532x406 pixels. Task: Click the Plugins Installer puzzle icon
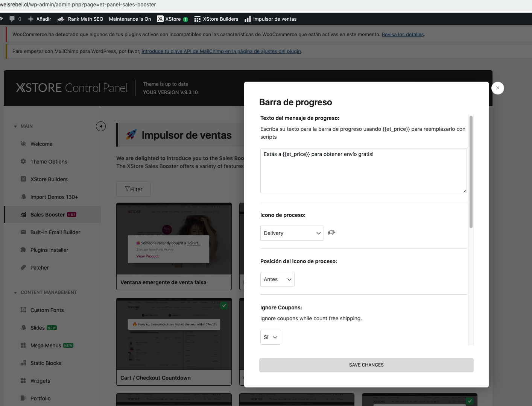(23, 250)
